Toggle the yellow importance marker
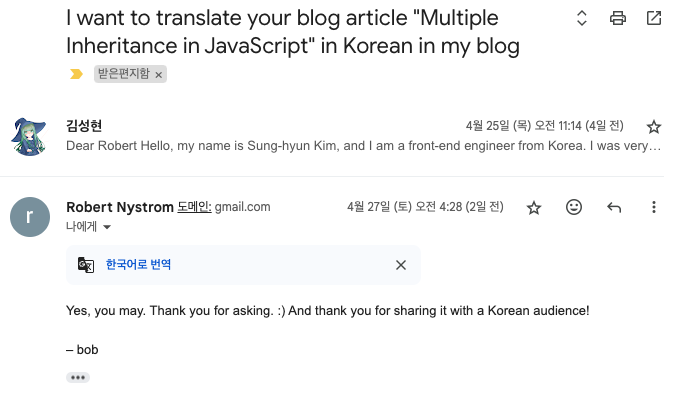The width and height of the screenshot is (685, 413). 76,74
